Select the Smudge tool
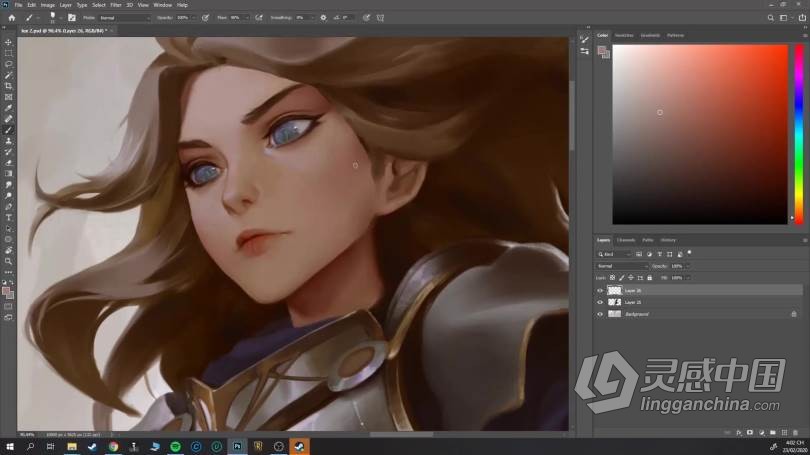810x455 pixels. (x=8, y=184)
